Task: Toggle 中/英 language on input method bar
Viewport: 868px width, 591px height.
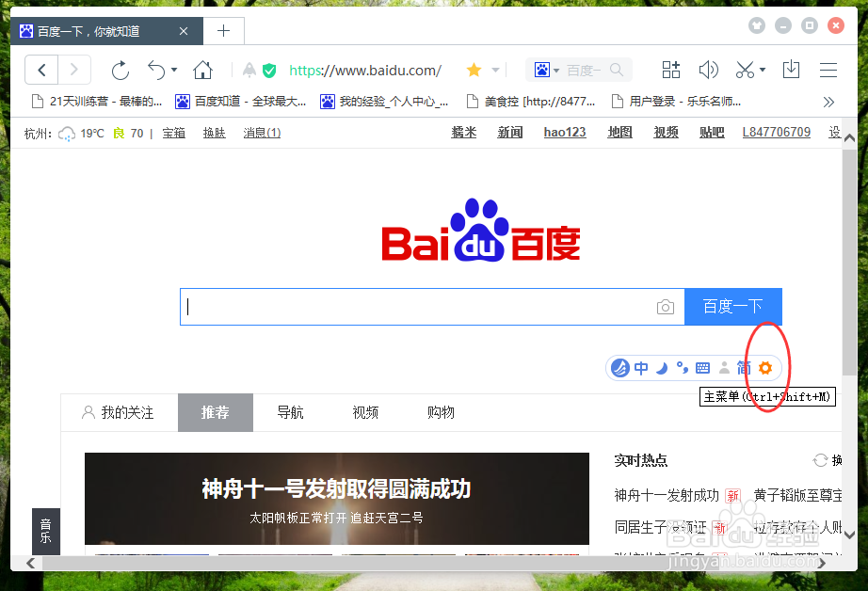Action: click(x=641, y=367)
